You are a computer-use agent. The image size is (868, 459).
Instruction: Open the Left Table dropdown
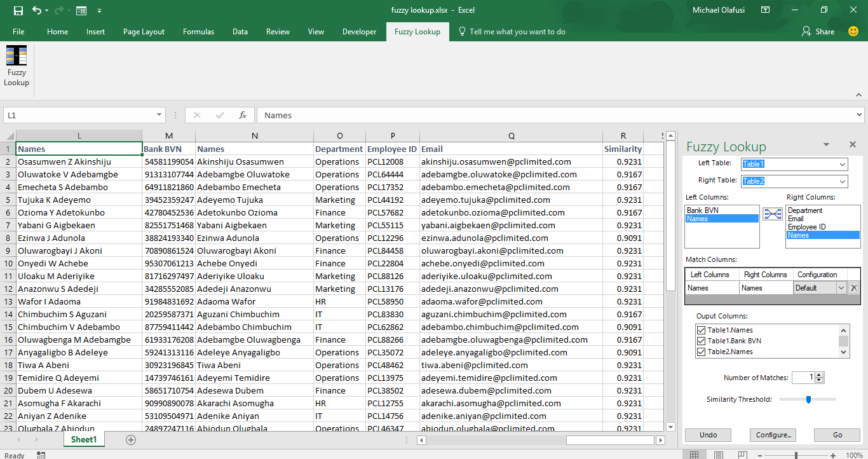pyautogui.click(x=842, y=165)
